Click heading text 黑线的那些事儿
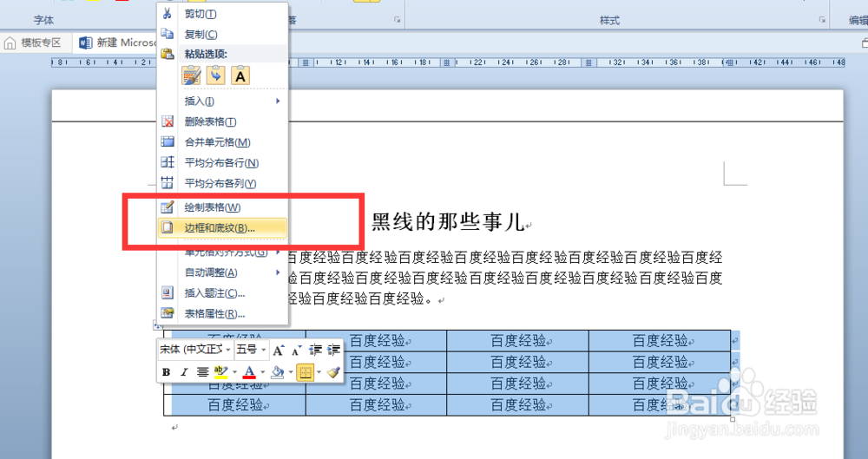Screen dimensions: 868x459 pyautogui.click(x=448, y=222)
